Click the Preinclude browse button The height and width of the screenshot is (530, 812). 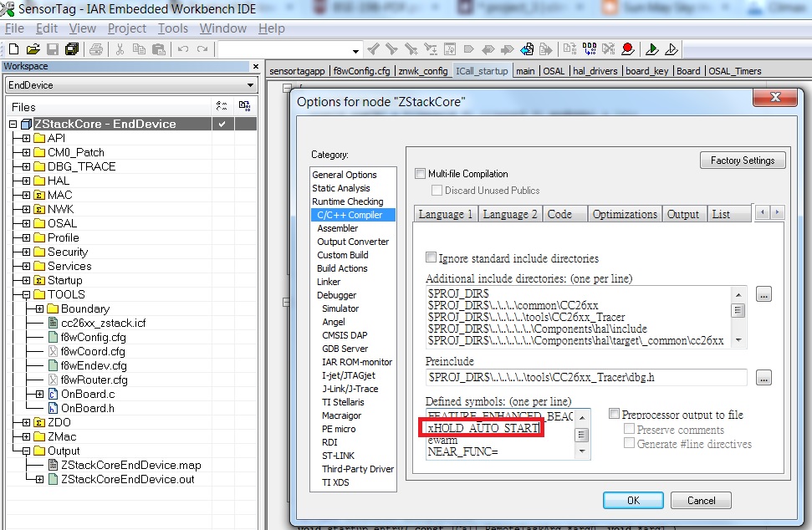pyautogui.click(x=763, y=377)
